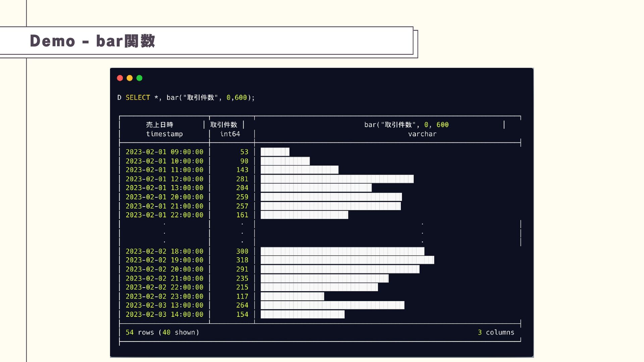Click the number 600 in the query
Screen dimensions: 644x362
click(x=240, y=98)
